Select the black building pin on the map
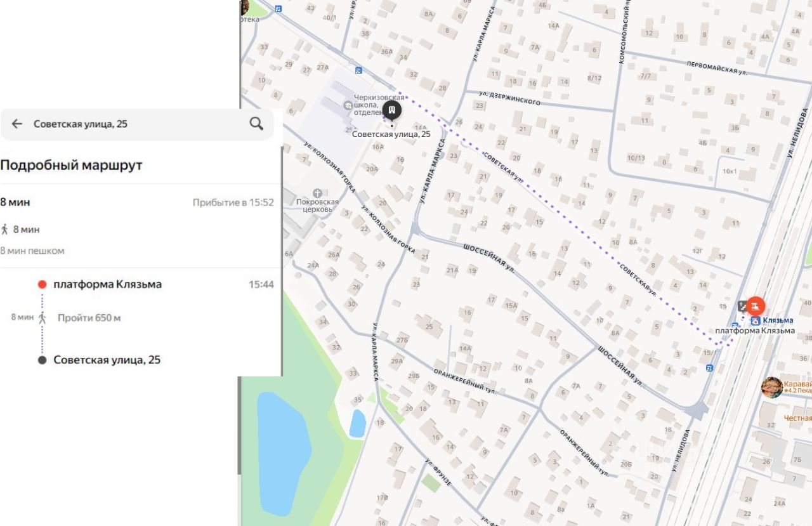This screenshot has height=526, width=812. (392, 111)
